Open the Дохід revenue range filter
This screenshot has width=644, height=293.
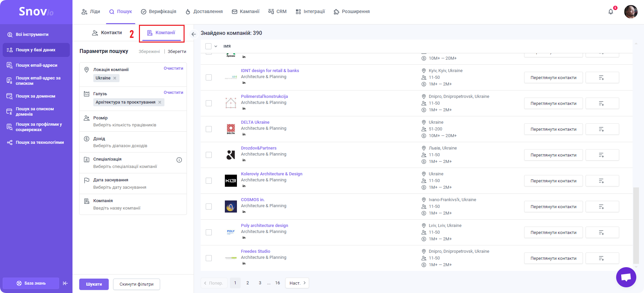(x=133, y=142)
